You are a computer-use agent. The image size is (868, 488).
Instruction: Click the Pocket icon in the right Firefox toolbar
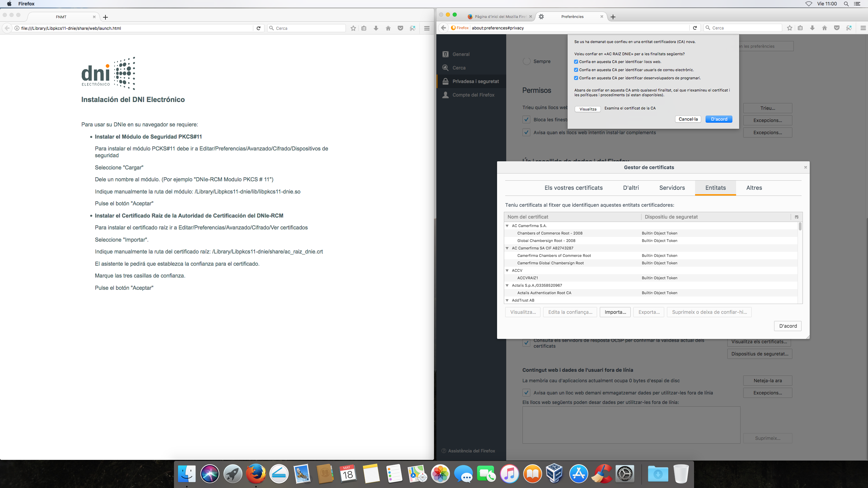[x=837, y=28]
